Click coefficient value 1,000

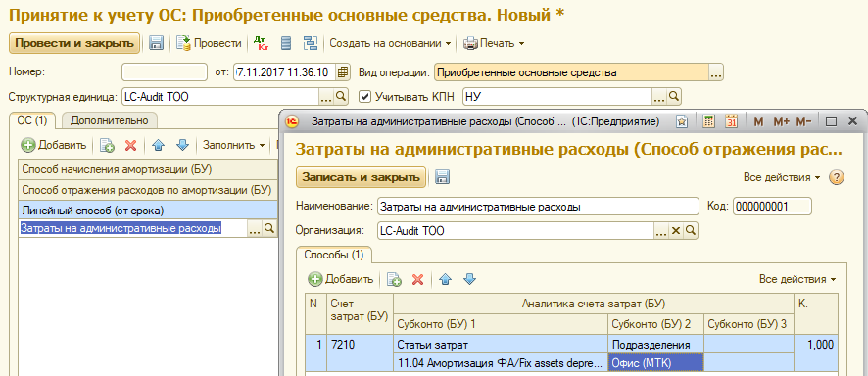[816, 345]
